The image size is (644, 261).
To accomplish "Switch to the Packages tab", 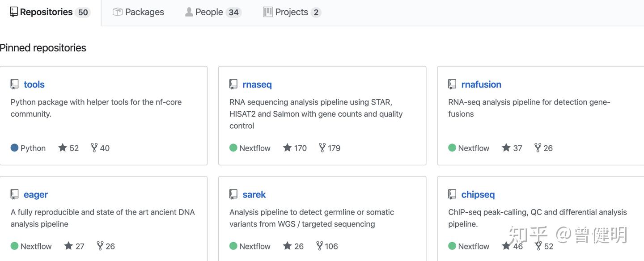I will (x=138, y=12).
